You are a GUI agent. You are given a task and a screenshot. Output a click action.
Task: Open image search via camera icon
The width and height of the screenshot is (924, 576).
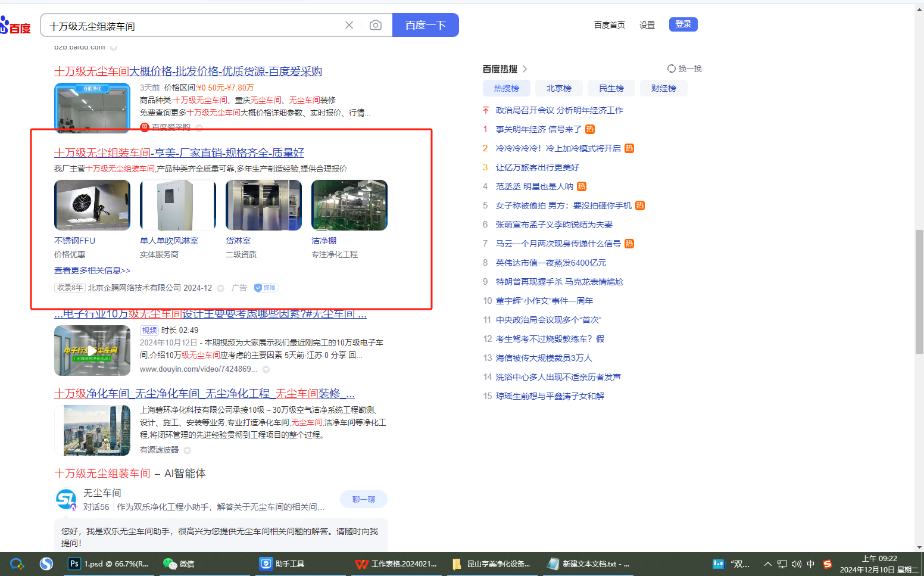tap(375, 25)
